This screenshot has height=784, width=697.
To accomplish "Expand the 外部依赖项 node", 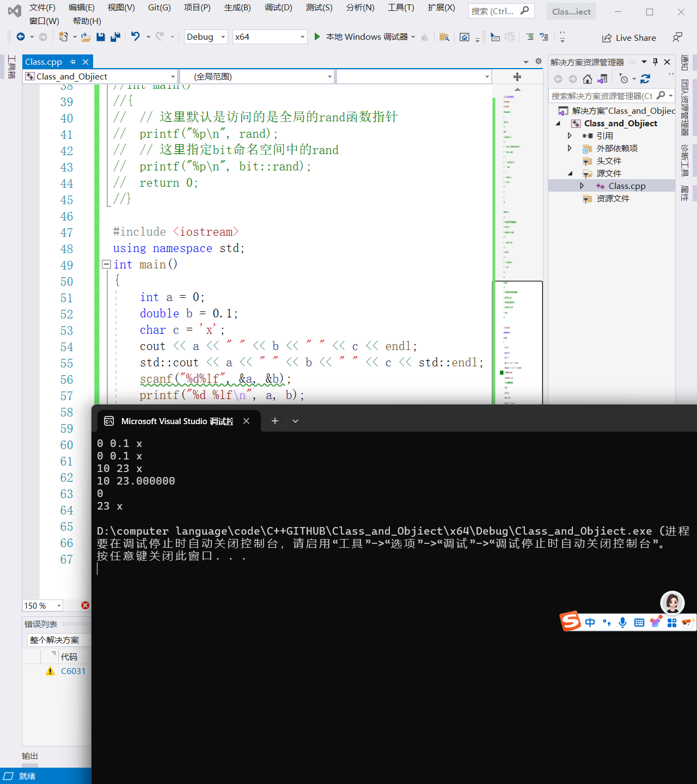I will [x=570, y=148].
